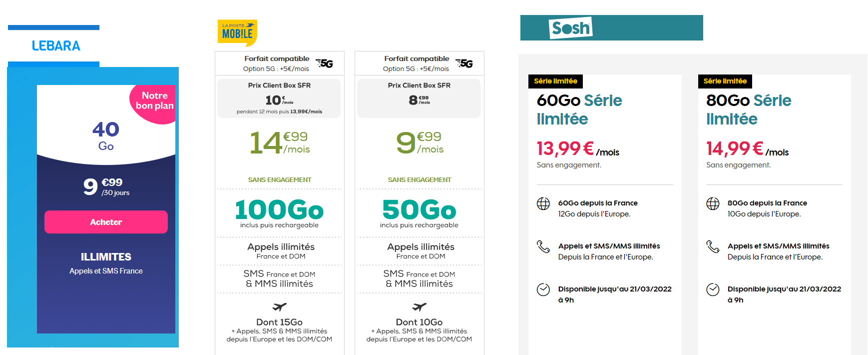Viewport: 868px width, 355px height.
Task: Click the globe icon in the 60Go Sosh plan
Action: [543, 203]
